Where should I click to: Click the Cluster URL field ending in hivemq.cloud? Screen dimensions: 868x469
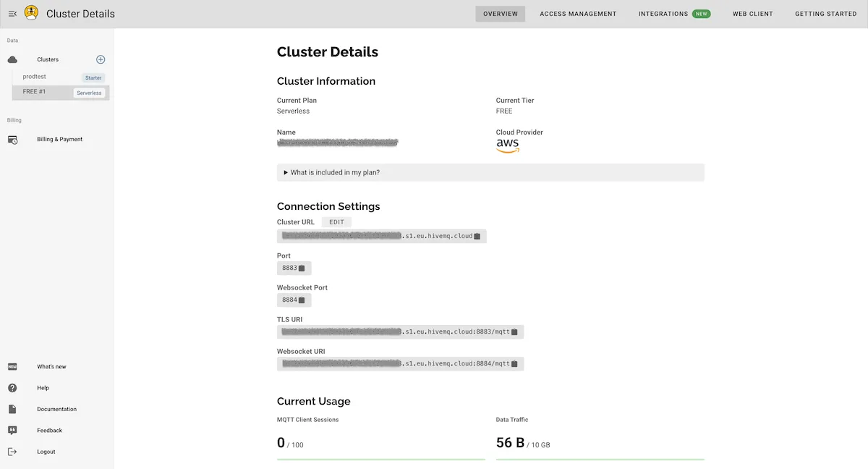coord(382,236)
